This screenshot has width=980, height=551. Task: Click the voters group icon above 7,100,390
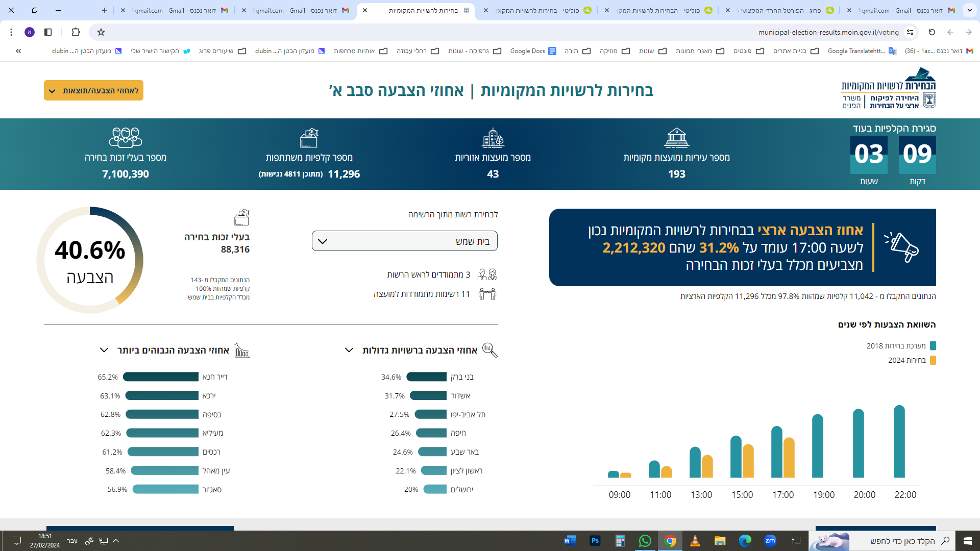click(x=126, y=138)
